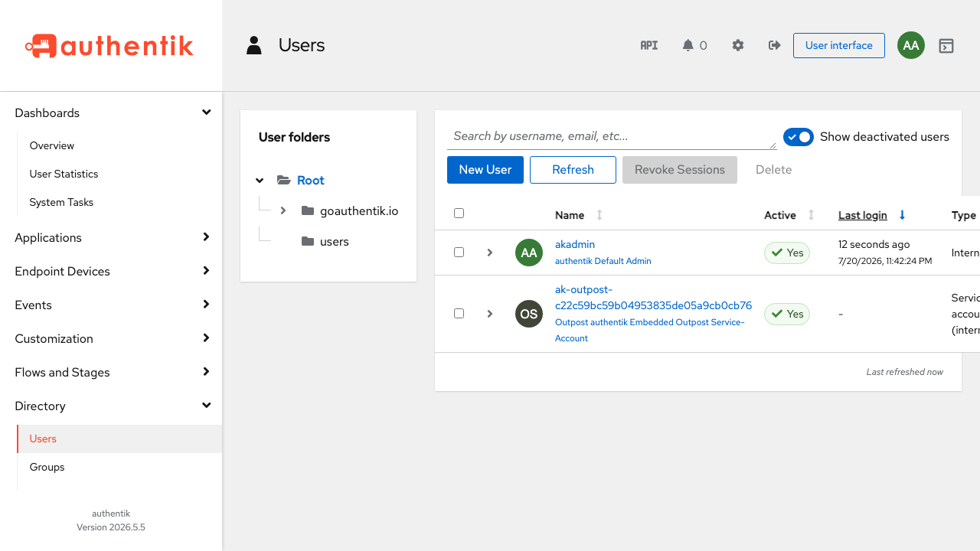Viewport: 980px width, 551px height.
Task: Click the users folder icon
Action: pos(308,241)
